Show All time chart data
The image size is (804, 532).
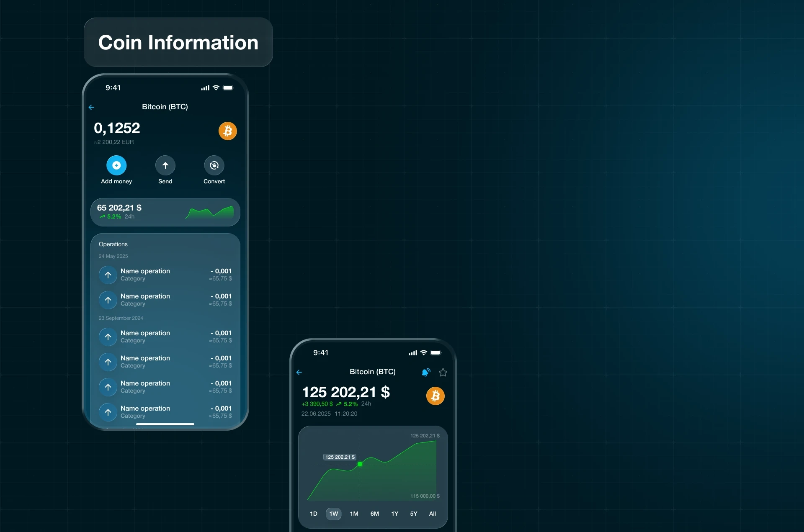433,514
